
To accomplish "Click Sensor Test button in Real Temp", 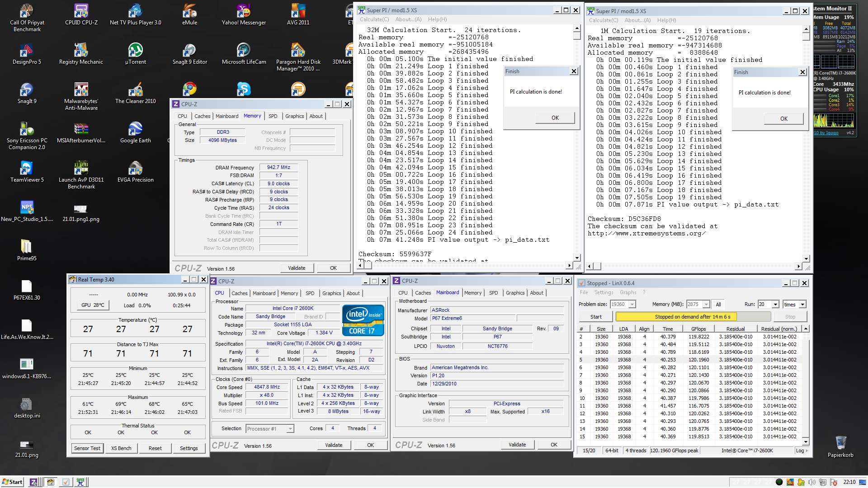I will pos(87,448).
